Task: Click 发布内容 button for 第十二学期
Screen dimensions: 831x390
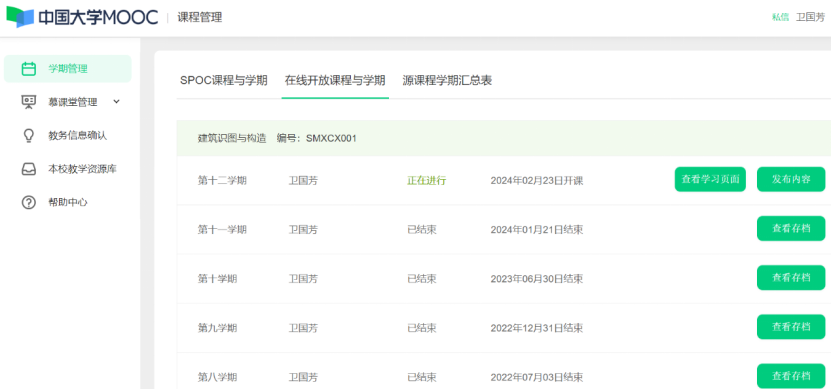Action: point(791,179)
